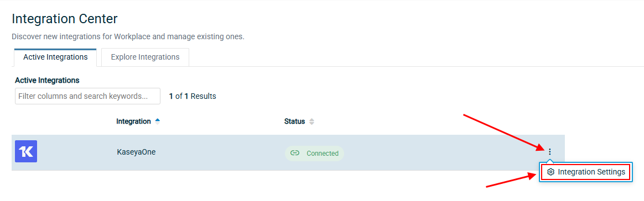Viewport: 644px width, 201px height.
Task: Click the sort arrows next to Status
Action: point(311,121)
